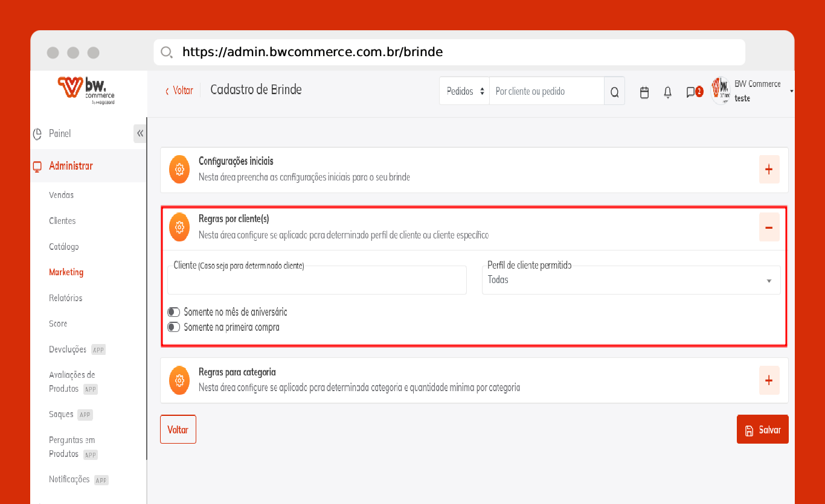Screen dimensions: 825x504
Task: Expand Regras para categoria section with plus
Action: point(769,380)
